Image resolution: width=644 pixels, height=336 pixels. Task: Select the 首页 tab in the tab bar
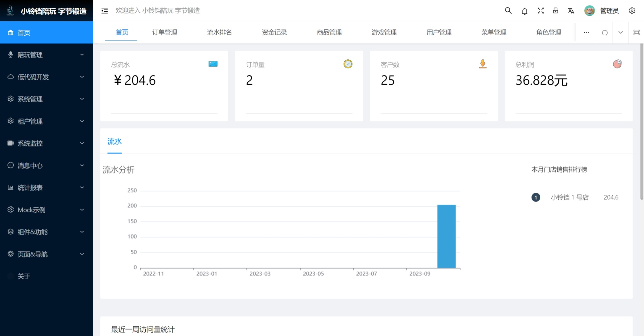pos(122,32)
